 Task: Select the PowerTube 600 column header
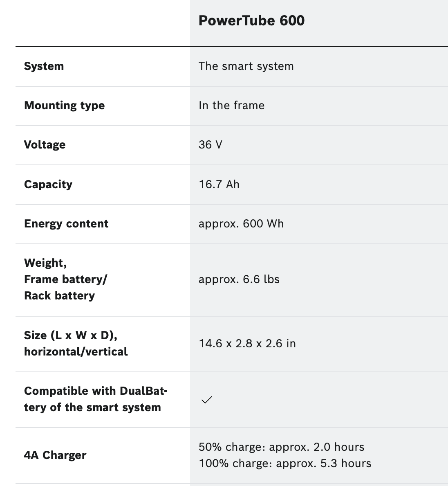tap(251, 21)
